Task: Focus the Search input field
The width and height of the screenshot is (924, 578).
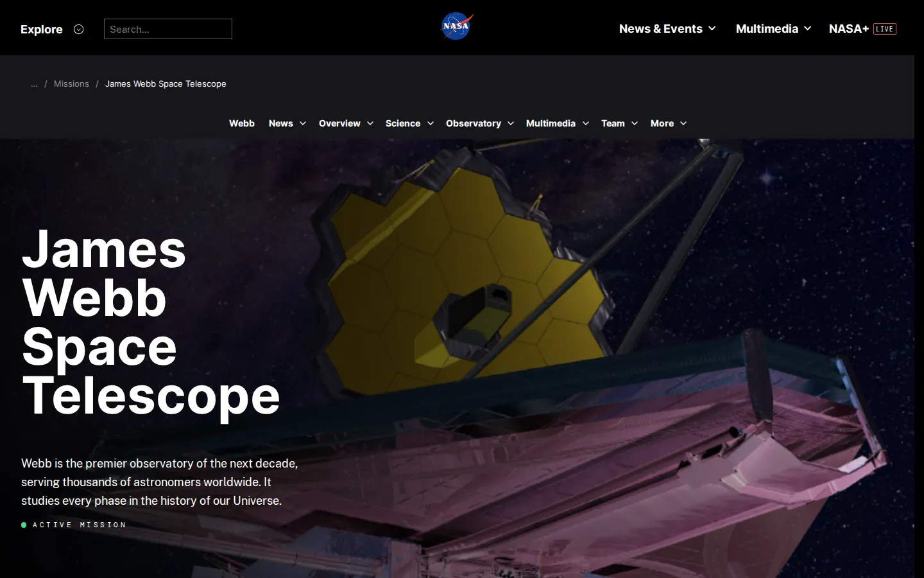Action: click(x=168, y=29)
